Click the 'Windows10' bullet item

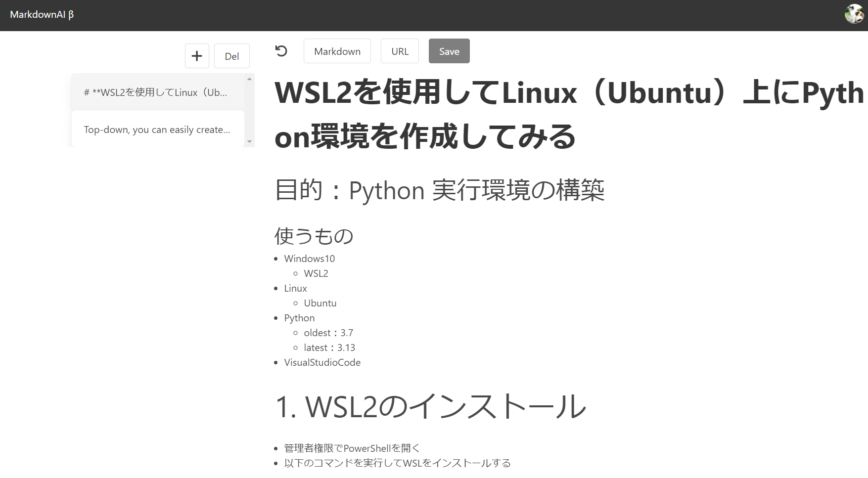coord(309,258)
